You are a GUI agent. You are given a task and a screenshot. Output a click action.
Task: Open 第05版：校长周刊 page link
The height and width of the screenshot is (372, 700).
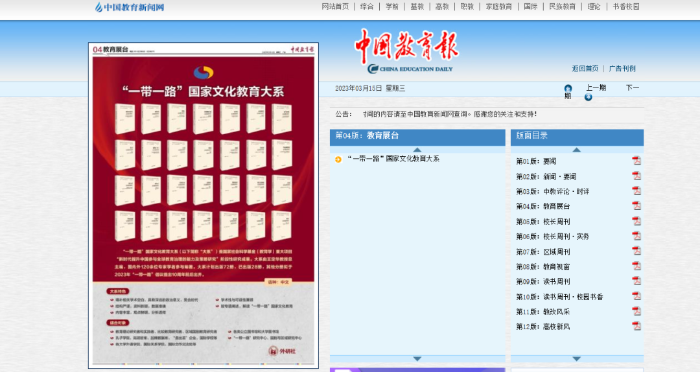tap(543, 222)
